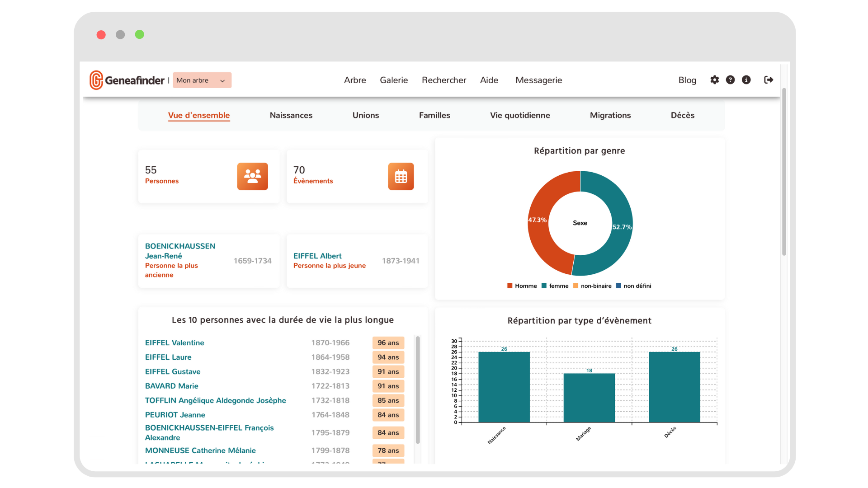
Task: Click the help question mark icon
Action: pos(730,80)
